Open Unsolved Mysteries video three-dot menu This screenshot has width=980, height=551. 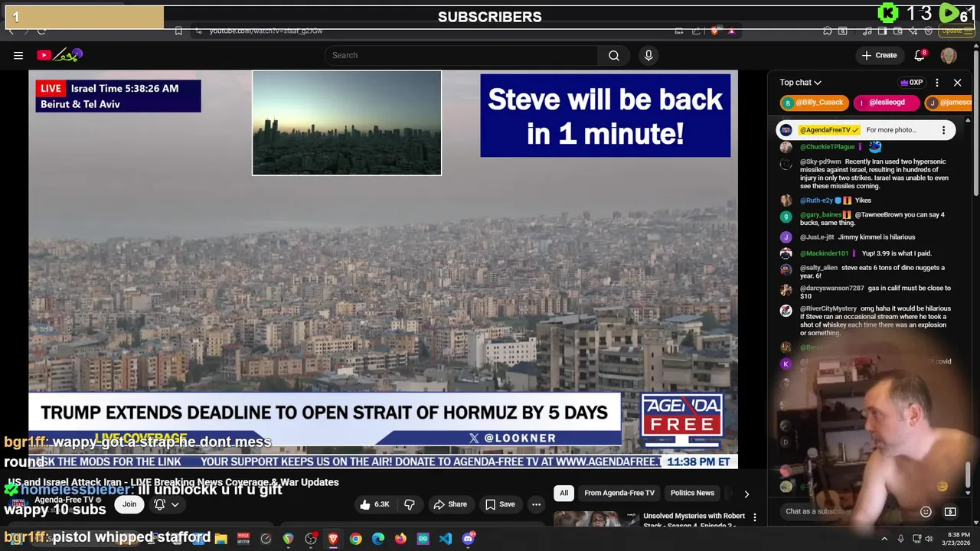755,518
